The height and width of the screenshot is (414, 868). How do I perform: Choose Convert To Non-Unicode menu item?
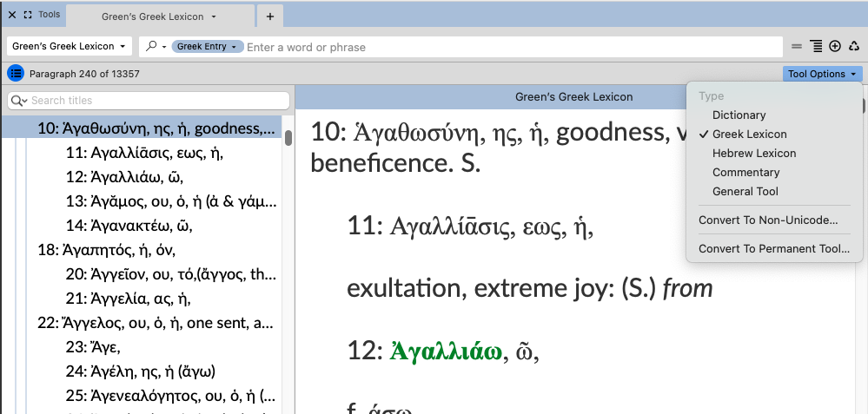(767, 220)
